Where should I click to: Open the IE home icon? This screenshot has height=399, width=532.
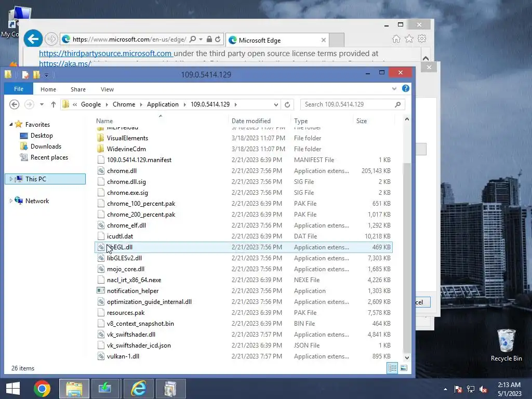point(396,39)
